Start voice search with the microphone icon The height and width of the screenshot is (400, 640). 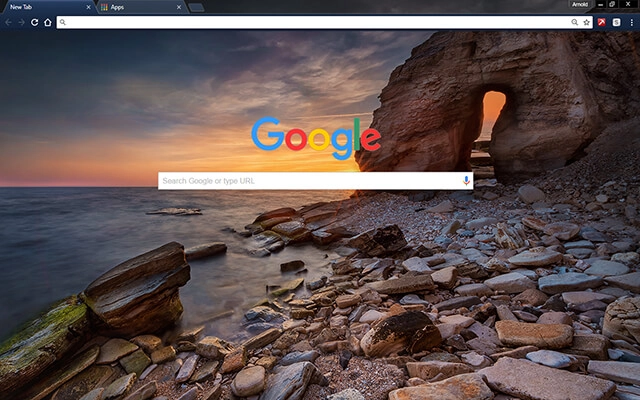click(466, 181)
